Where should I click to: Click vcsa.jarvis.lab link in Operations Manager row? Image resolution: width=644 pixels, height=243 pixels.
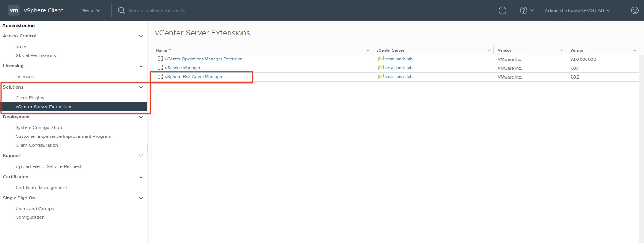pyautogui.click(x=399, y=59)
